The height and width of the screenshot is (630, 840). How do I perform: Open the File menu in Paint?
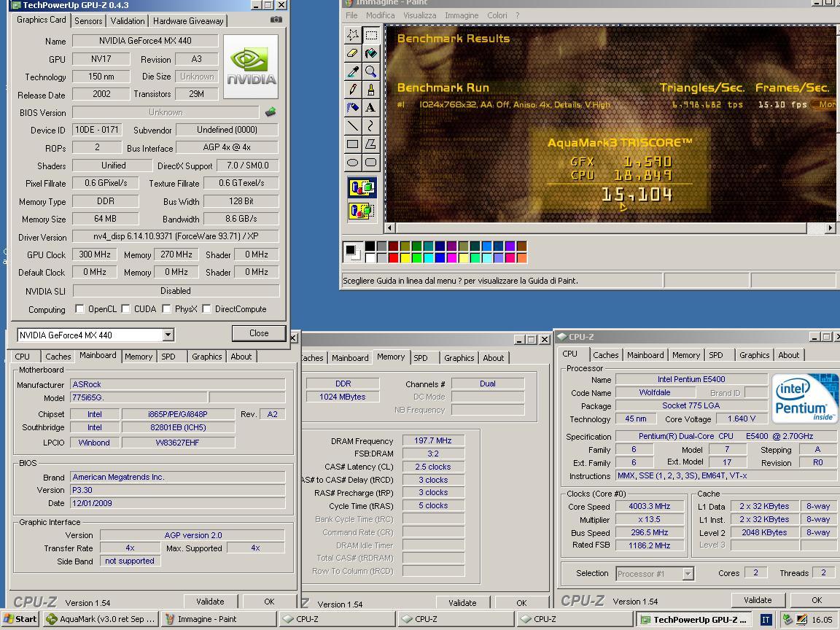(351, 15)
